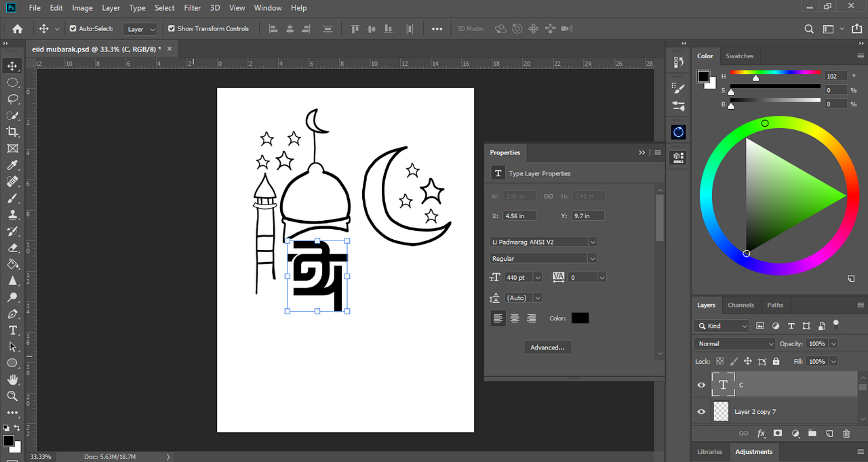
Task: Create a new layer with bottom icon
Action: pyautogui.click(x=829, y=434)
